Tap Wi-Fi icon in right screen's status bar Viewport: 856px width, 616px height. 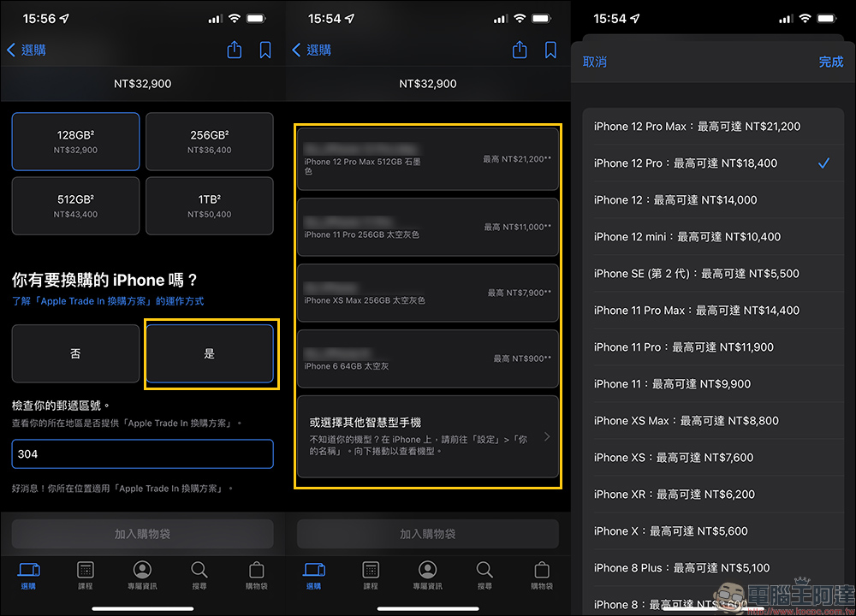coord(805,19)
